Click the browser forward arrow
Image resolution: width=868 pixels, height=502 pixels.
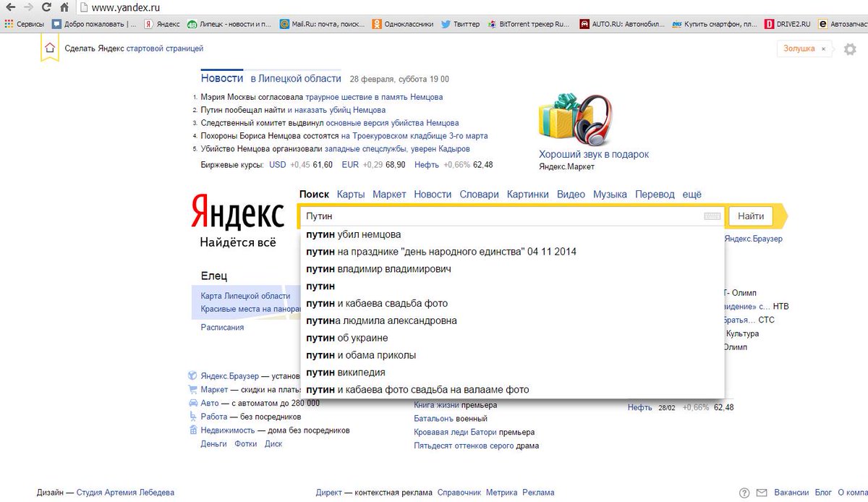27,8
